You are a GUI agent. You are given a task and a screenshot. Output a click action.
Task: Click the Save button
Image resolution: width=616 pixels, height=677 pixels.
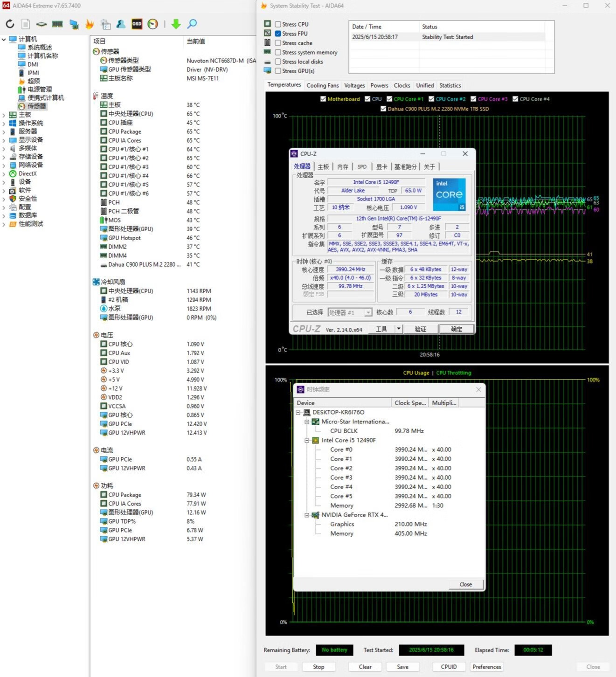(x=402, y=667)
